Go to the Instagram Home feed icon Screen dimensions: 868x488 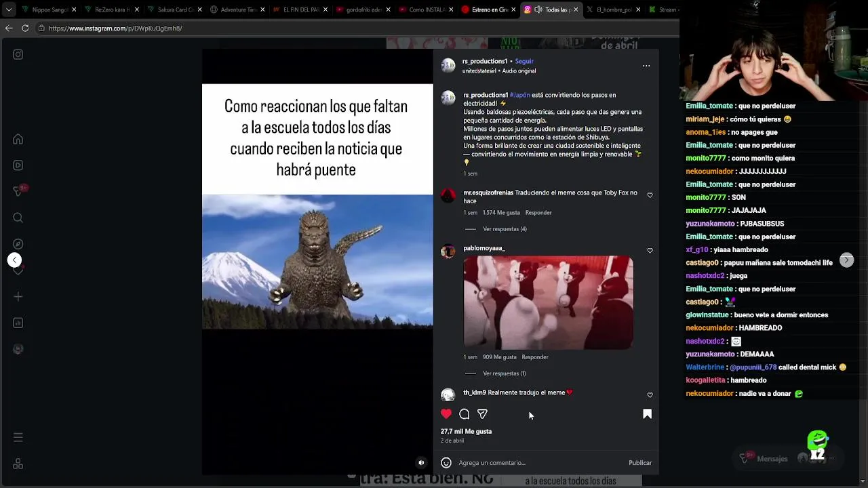click(18, 140)
